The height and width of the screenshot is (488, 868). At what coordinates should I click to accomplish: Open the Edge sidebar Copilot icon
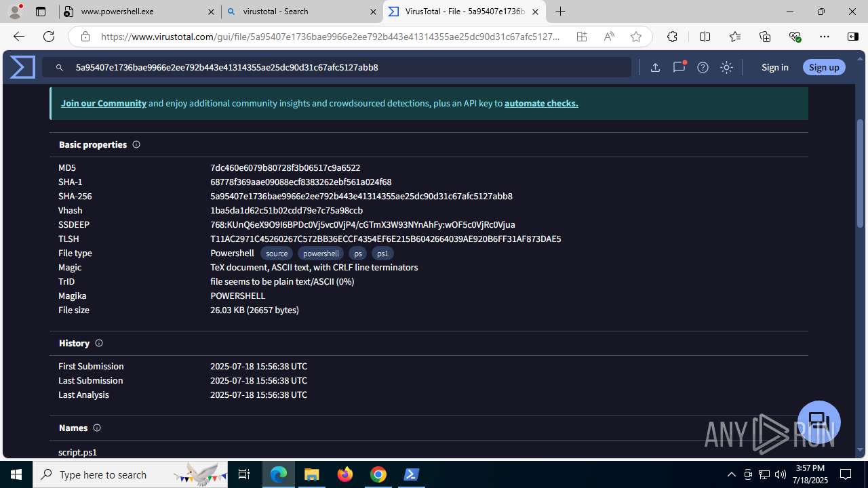tap(853, 37)
